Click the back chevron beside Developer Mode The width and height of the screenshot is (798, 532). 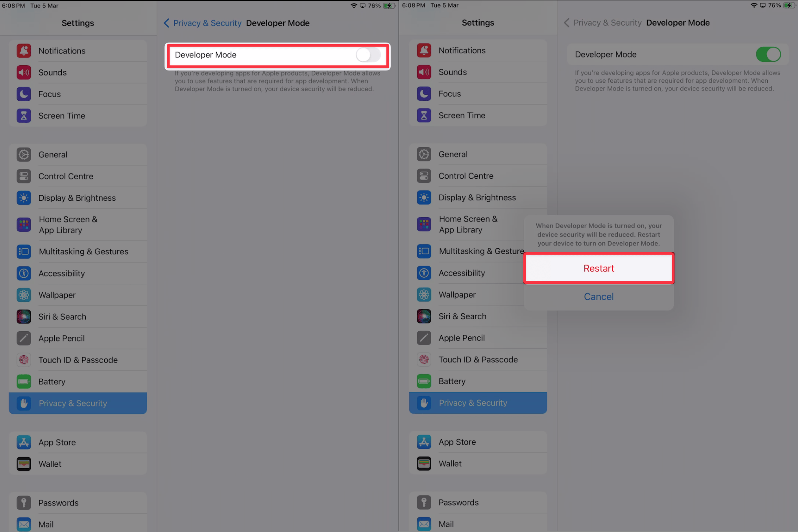click(166, 23)
